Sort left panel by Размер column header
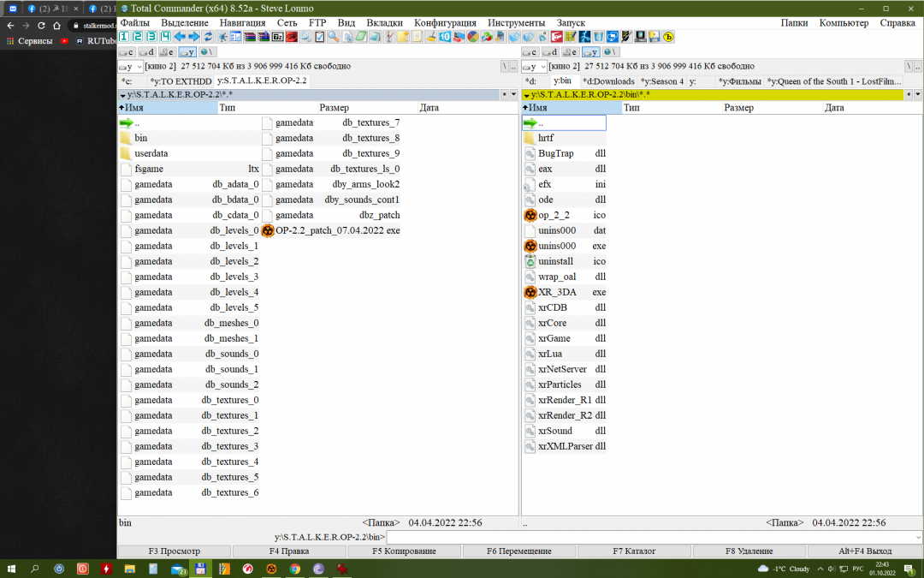 point(367,107)
